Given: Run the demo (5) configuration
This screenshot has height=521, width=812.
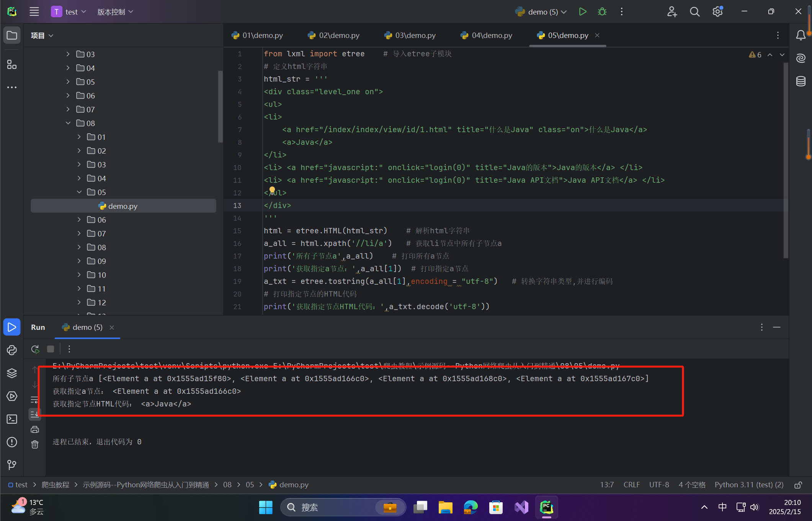Looking at the screenshot, I should click(582, 12).
